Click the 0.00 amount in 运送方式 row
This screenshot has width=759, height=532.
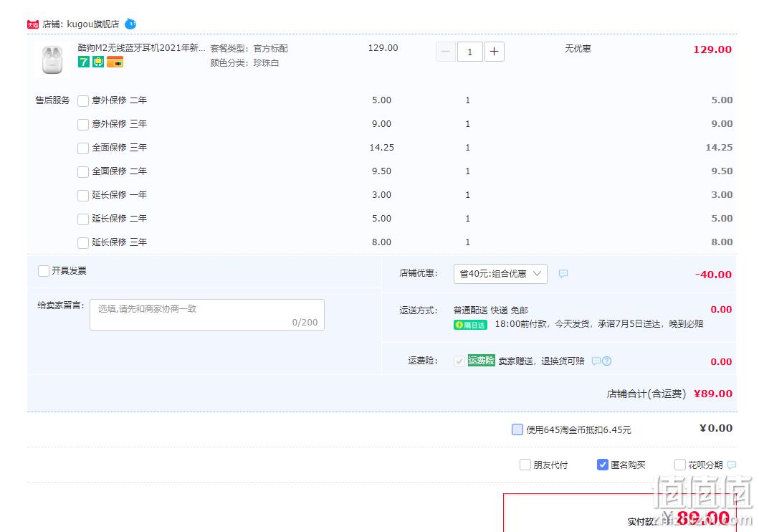pyautogui.click(x=721, y=309)
